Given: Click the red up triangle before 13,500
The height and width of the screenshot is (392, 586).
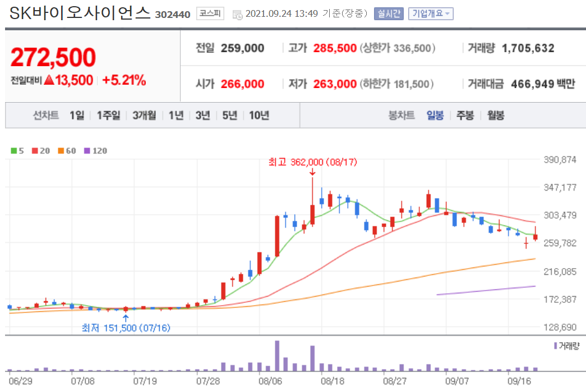Looking at the screenshot, I should pos(49,80).
